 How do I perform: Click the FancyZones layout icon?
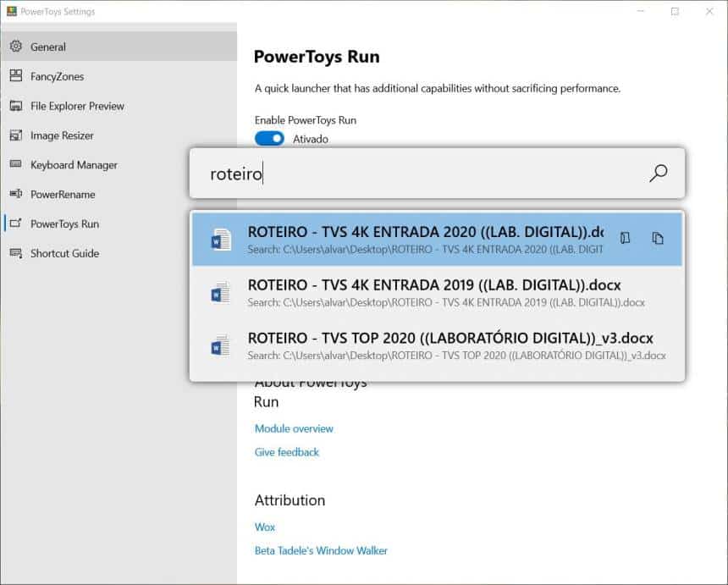(x=16, y=75)
